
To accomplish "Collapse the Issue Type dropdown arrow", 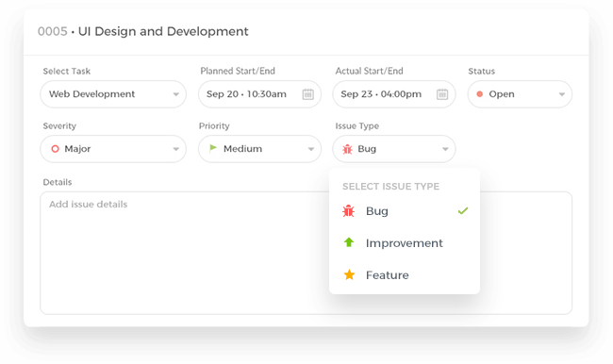I will 445,149.
